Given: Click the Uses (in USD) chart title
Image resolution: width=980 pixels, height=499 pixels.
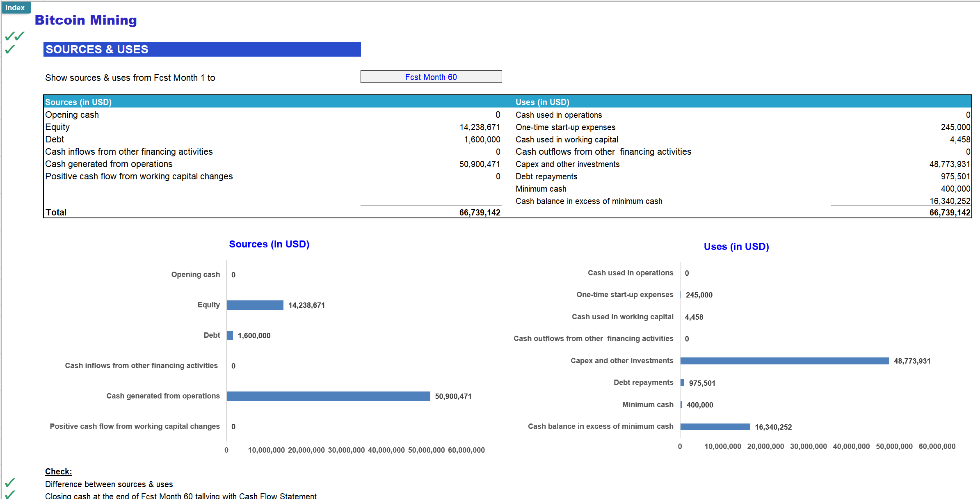Looking at the screenshot, I should coord(736,247).
